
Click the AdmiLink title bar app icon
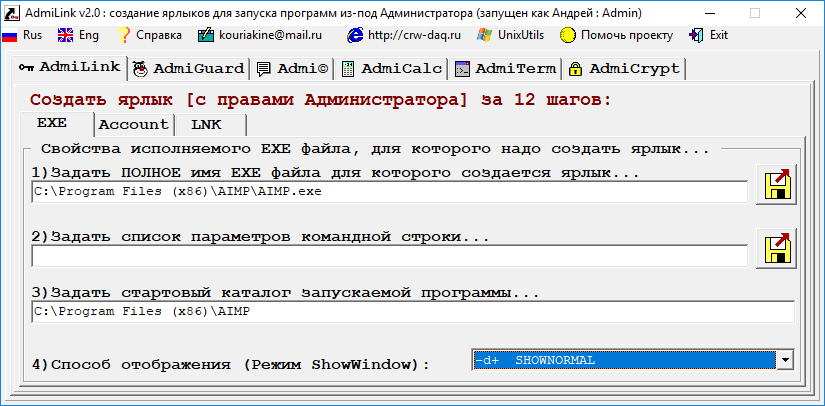10,13
